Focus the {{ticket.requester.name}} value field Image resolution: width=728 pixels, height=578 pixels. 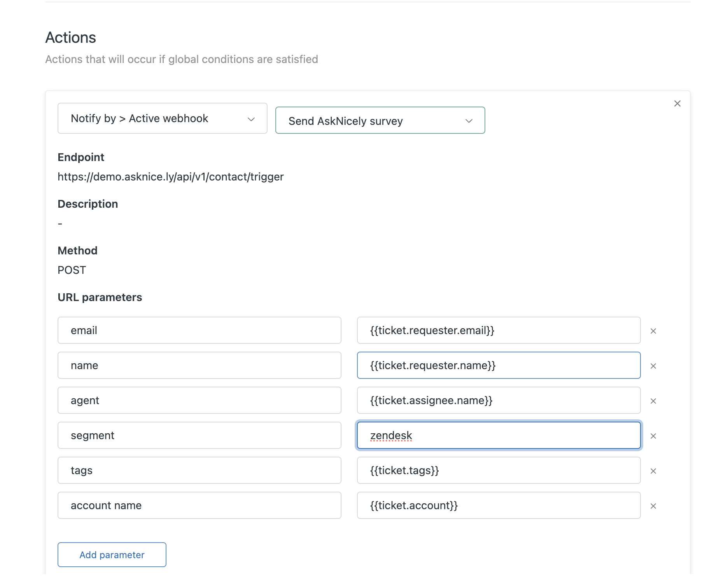coord(499,365)
